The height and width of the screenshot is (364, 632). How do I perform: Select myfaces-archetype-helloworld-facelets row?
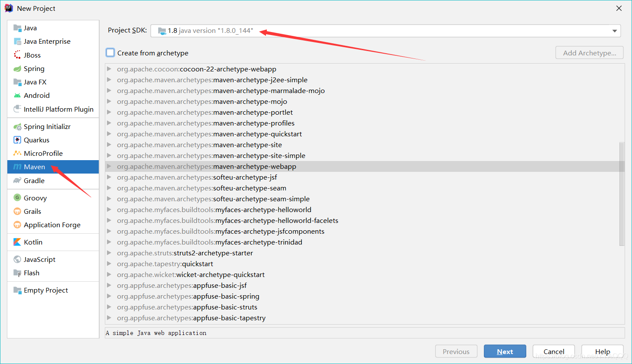[x=365, y=220]
